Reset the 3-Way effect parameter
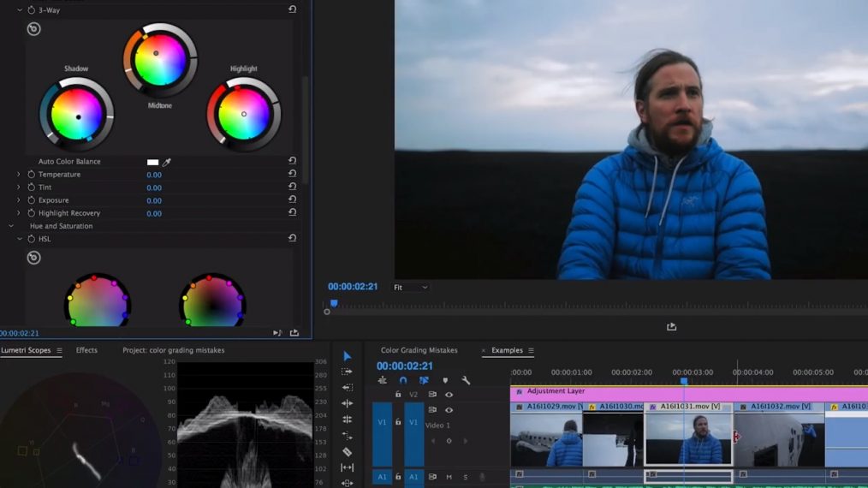 point(292,9)
